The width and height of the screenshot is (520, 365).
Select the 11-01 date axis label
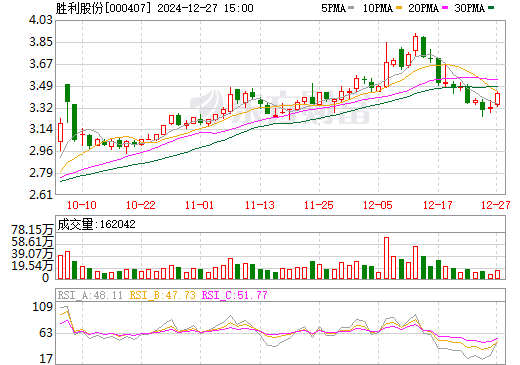[x=199, y=205]
